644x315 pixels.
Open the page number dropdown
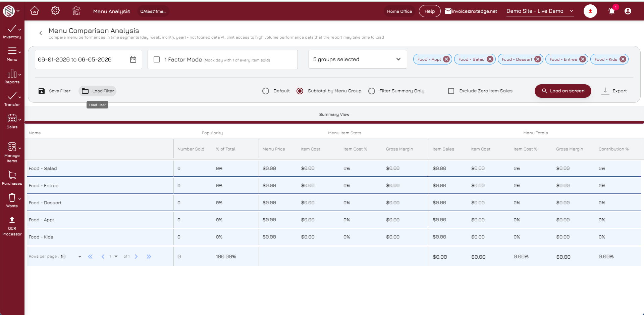tap(113, 257)
